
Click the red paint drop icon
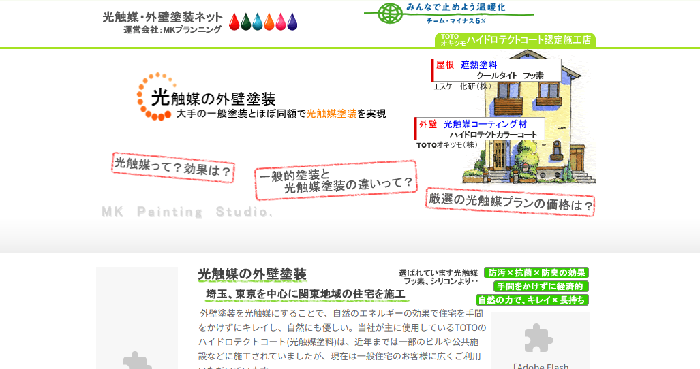coord(234,22)
